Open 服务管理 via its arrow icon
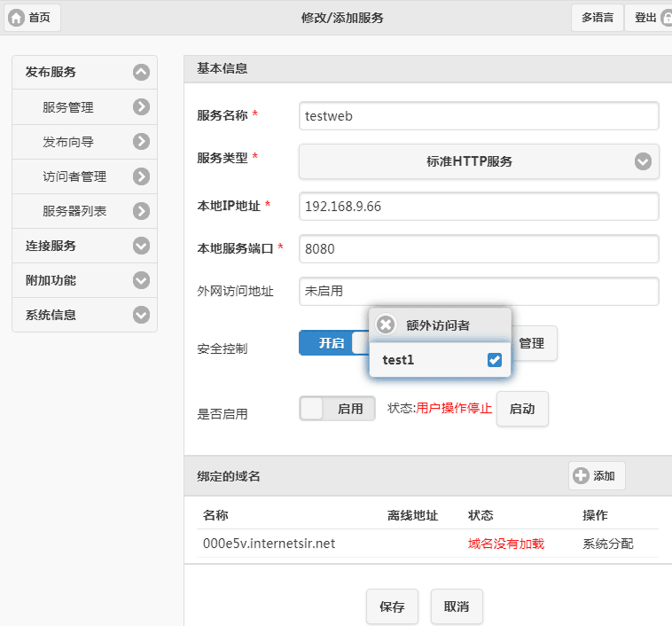Image resolution: width=672 pixels, height=626 pixels. point(141,107)
